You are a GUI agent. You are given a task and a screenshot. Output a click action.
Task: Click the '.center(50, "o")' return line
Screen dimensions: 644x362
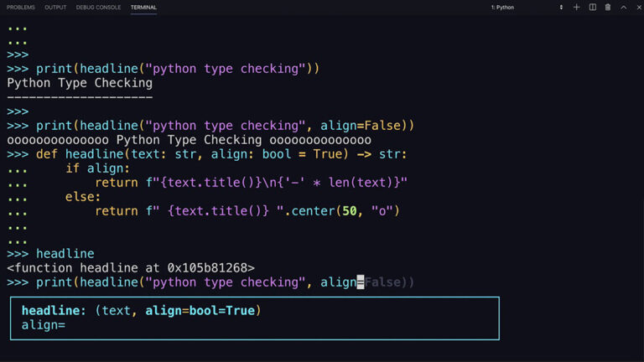pyautogui.click(x=247, y=211)
